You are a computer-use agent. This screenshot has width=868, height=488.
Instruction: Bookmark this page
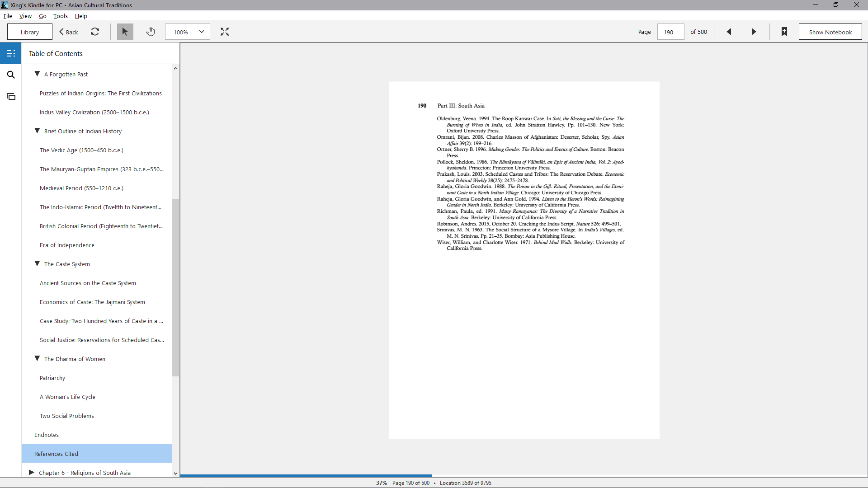coord(784,32)
